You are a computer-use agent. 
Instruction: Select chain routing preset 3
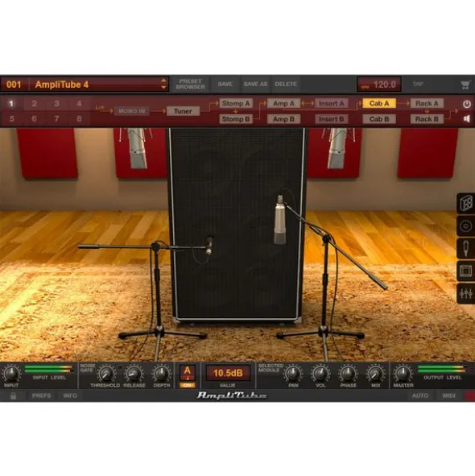[x=56, y=104]
